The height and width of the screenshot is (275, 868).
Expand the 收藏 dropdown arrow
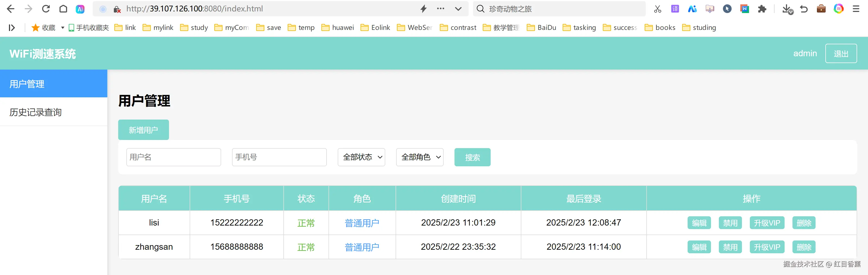(62, 28)
